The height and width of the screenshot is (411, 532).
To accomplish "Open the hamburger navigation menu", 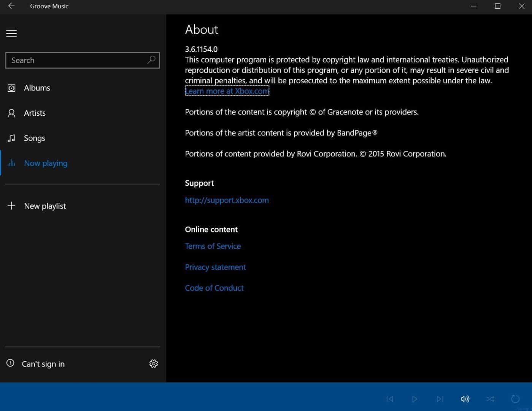I will tap(11, 33).
